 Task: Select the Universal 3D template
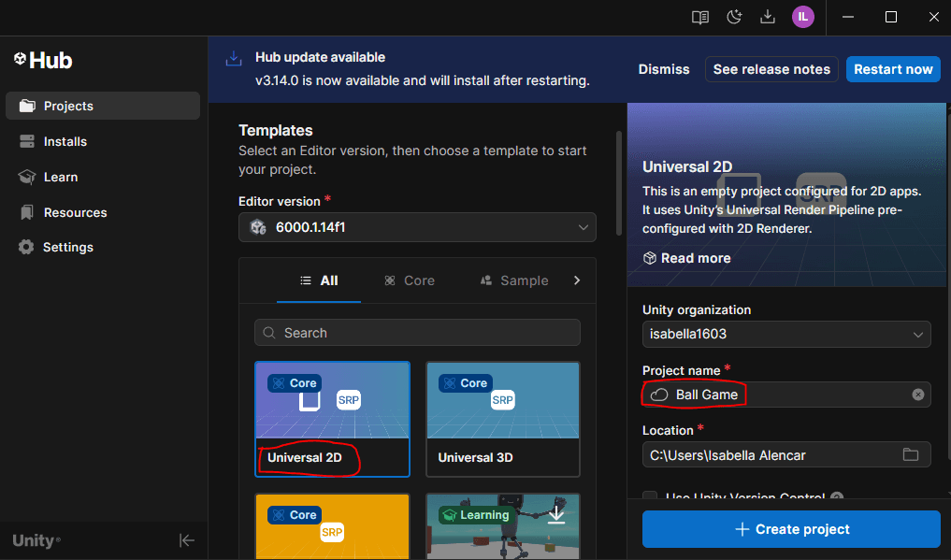[x=502, y=419]
